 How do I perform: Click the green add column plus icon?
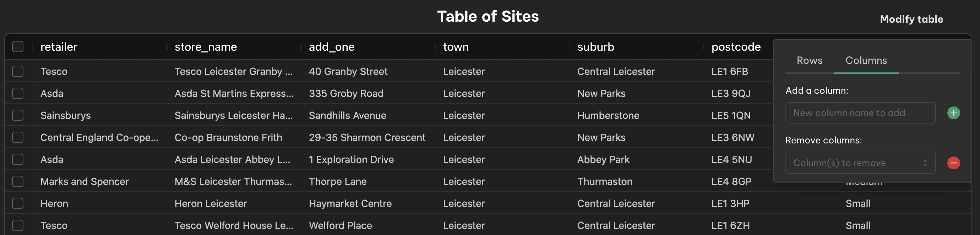tap(953, 113)
